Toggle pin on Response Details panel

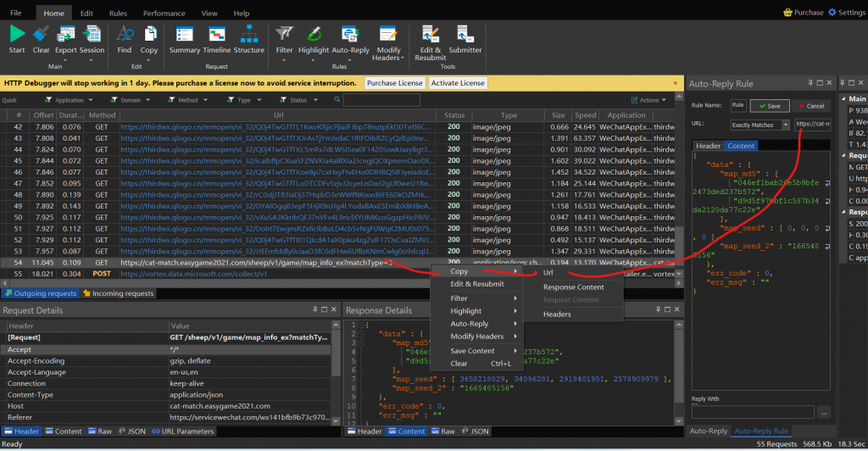(658, 310)
